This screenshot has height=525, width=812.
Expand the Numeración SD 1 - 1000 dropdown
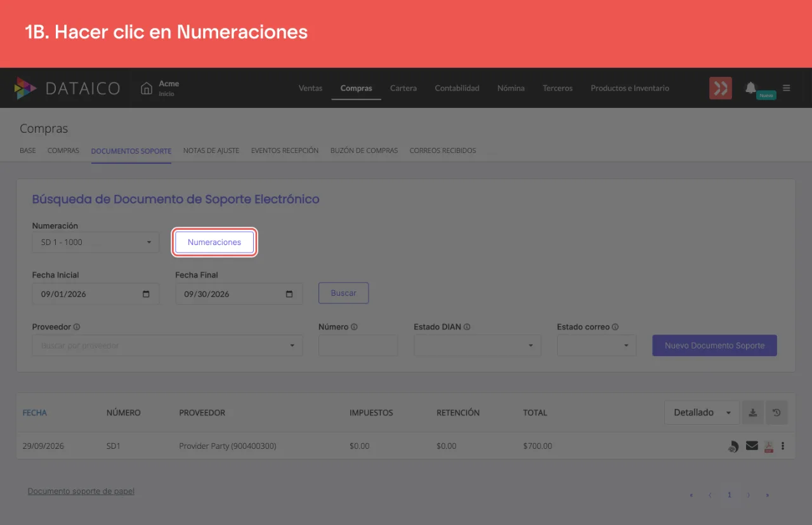[x=96, y=242]
